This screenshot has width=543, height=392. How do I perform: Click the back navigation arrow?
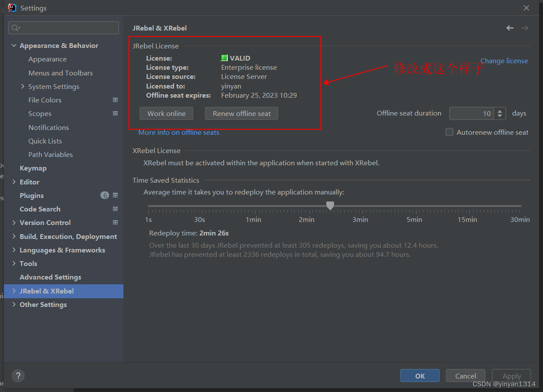click(x=510, y=28)
